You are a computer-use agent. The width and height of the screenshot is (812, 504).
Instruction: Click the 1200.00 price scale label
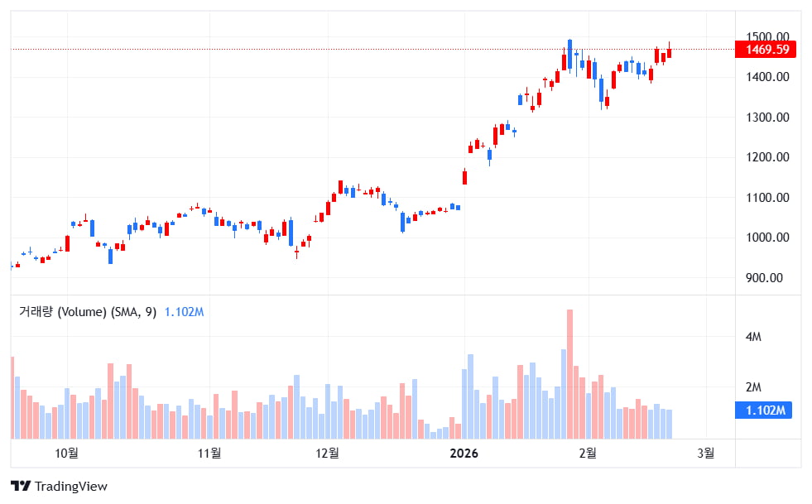pyautogui.click(x=765, y=157)
